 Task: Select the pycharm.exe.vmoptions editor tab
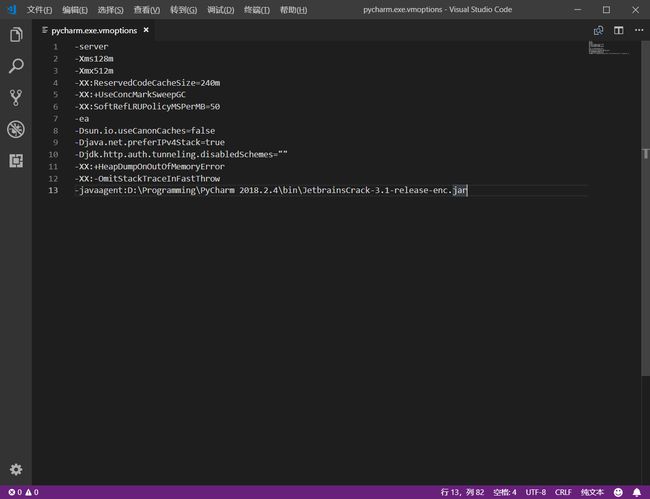pos(94,30)
